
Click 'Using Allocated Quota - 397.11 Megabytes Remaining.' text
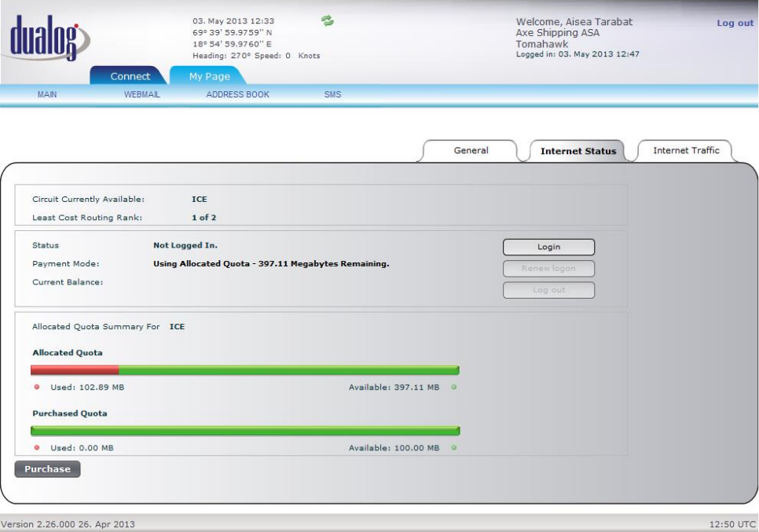point(271,264)
